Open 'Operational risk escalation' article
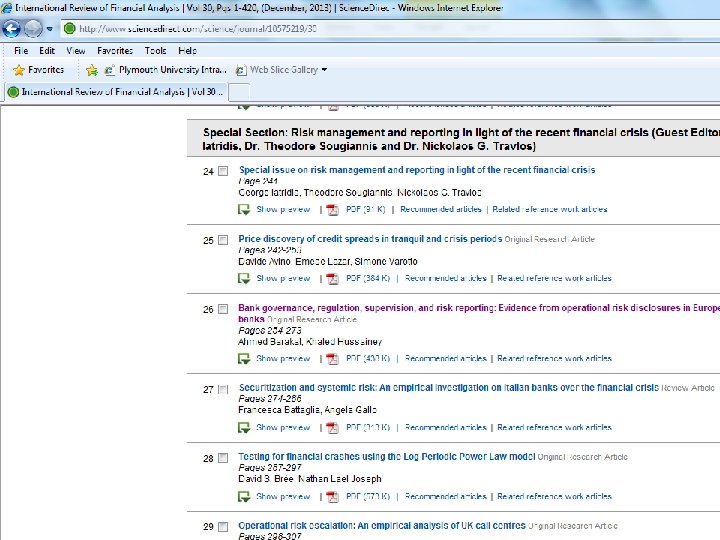 pos(382,525)
